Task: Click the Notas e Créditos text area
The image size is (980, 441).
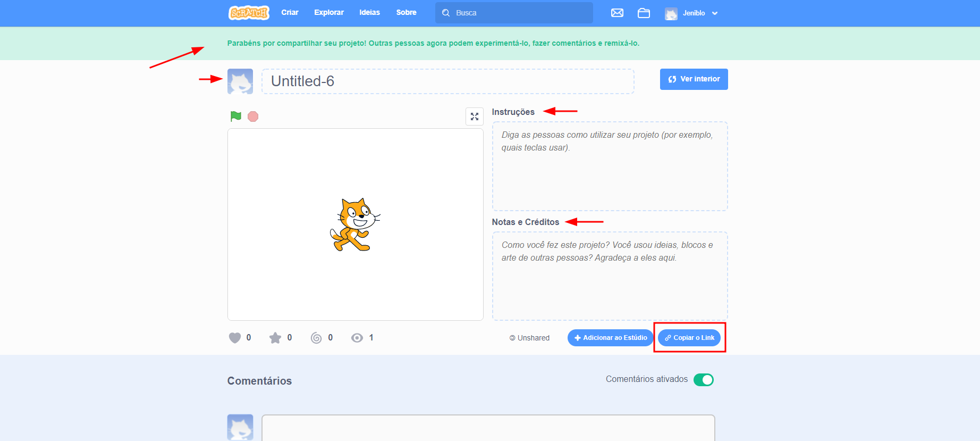Action: click(610, 276)
